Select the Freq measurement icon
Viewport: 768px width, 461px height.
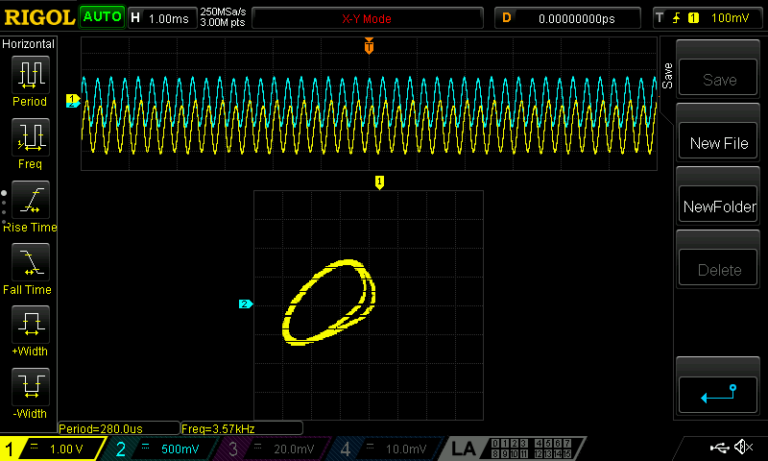(x=30, y=137)
